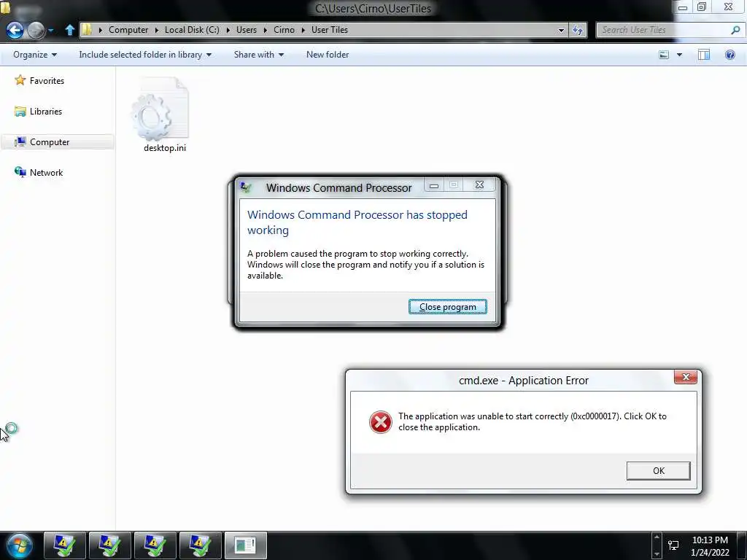
Task: Select the desktop.ini file icon
Action: (x=160, y=109)
